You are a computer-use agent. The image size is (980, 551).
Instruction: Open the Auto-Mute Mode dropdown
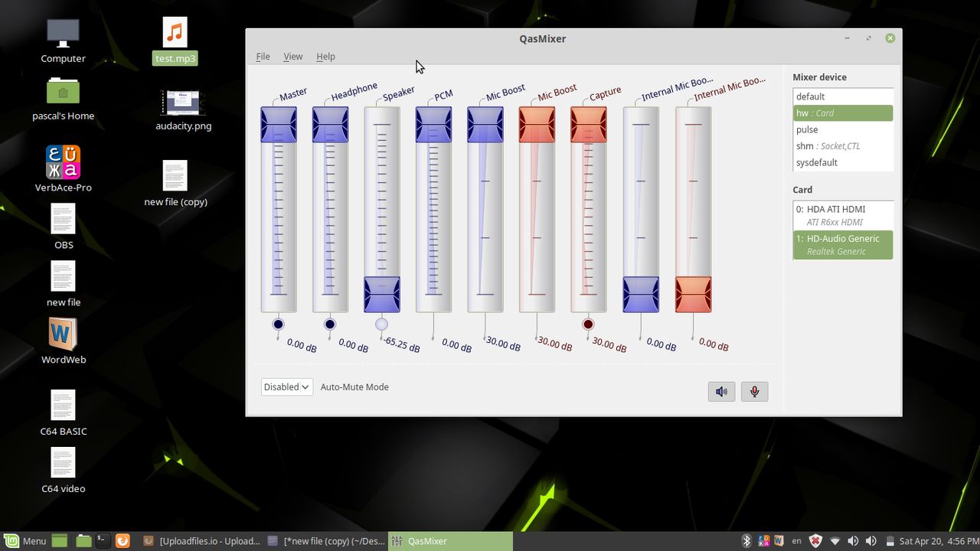pyautogui.click(x=287, y=387)
